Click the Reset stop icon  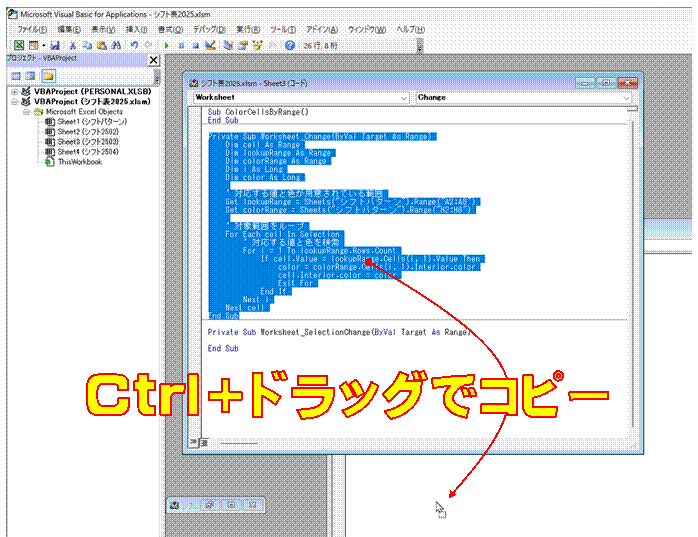click(195, 45)
